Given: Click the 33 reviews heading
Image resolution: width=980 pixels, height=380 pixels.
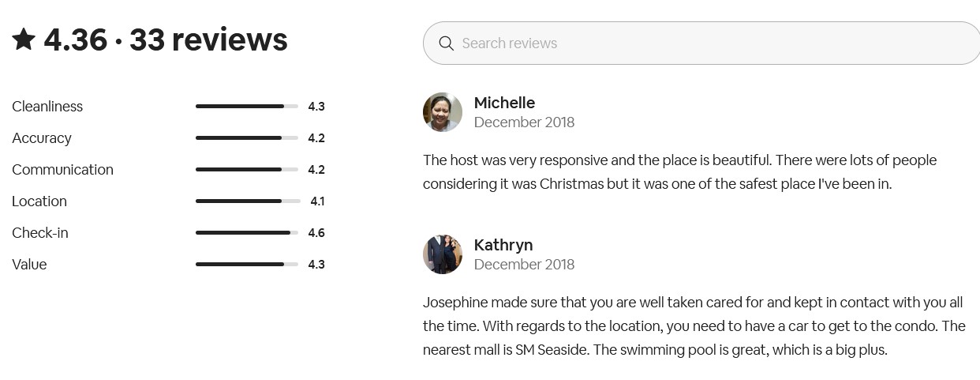Looking at the screenshot, I should (208, 40).
